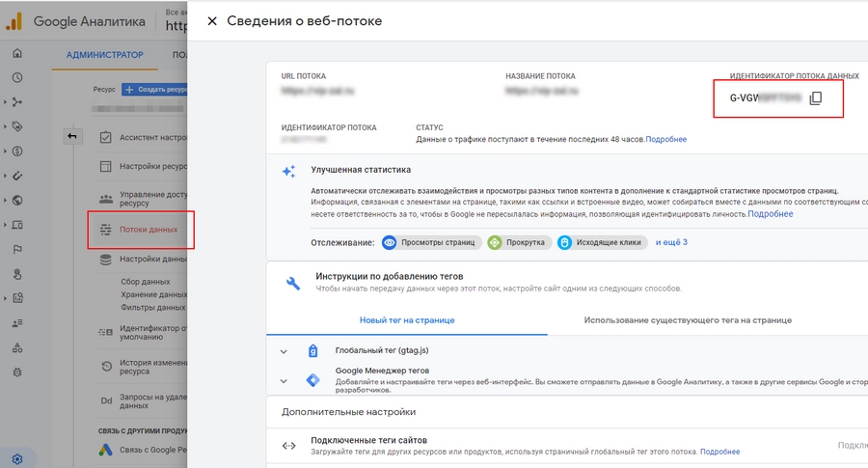868x468 pixels.
Task: Click the property change history icon
Action: 106,367
